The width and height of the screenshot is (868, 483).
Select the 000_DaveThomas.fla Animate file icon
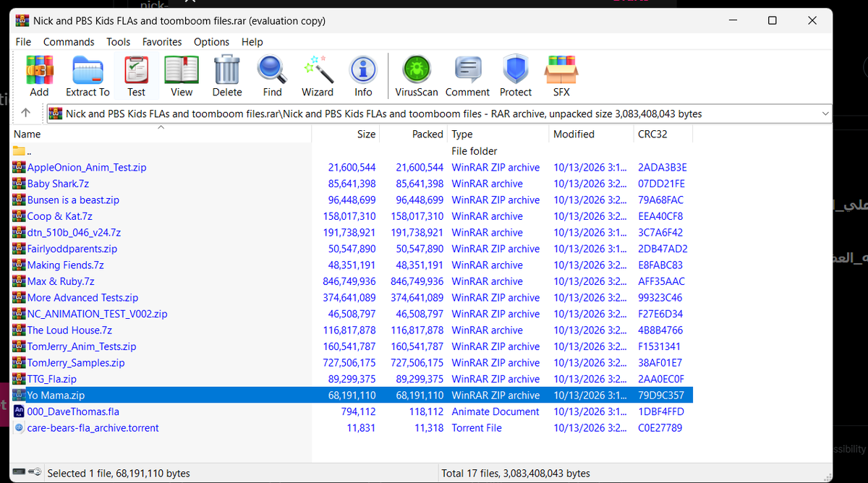(19, 411)
